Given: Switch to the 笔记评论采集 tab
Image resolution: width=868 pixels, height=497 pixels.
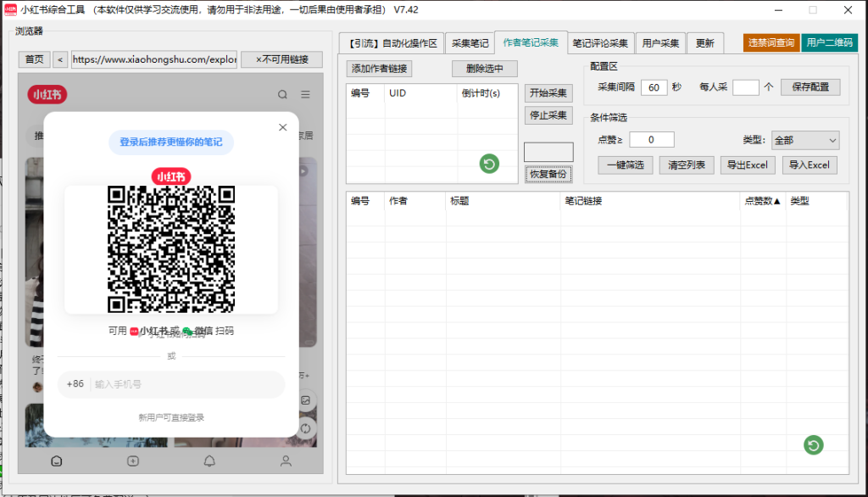Looking at the screenshot, I should coord(601,43).
